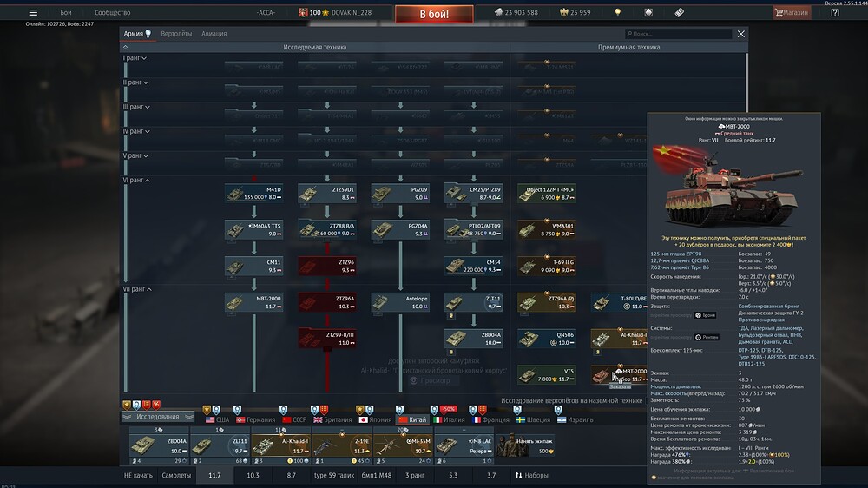Select the ZTZ99-II/III locked card
Viewport: 868px width, 488px height.
click(x=327, y=339)
